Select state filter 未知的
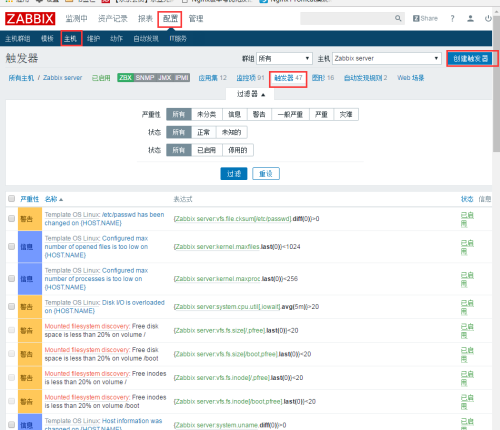This screenshot has width=500, height=430. 232,132
